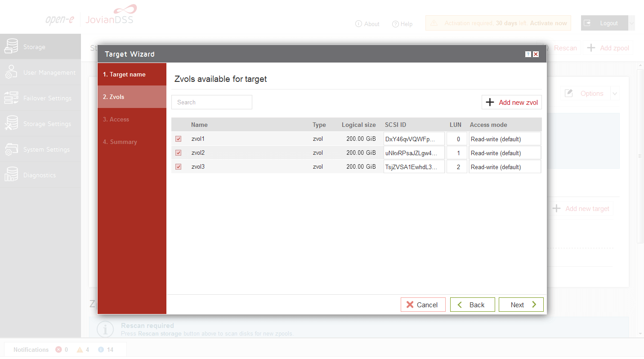Screen dimensions: 644x359
Task: Sort table by Type column header
Action: tap(319, 125)
